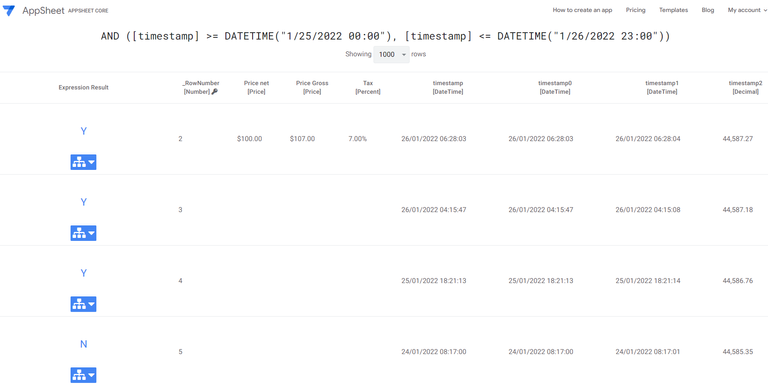768x385 pixels.
Task: Open hierarchy button in row 4
Action: (83, 304)
